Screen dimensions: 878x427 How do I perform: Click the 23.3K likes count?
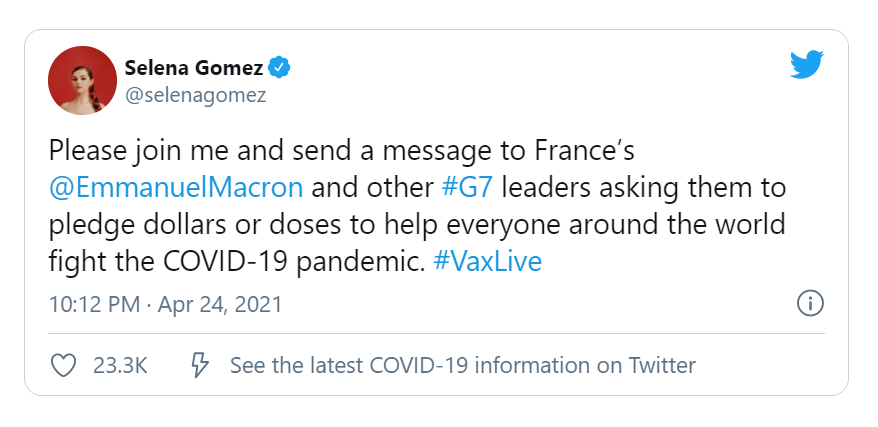point(120,365)
